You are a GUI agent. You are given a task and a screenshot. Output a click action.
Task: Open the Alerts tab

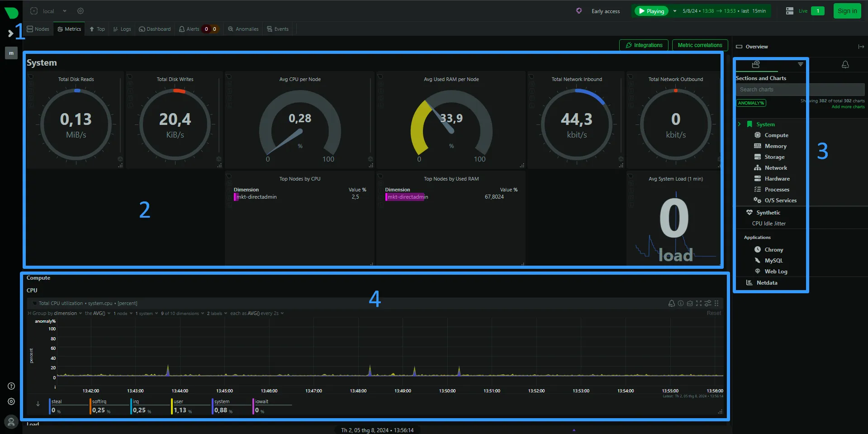click(x=189, y=29)
